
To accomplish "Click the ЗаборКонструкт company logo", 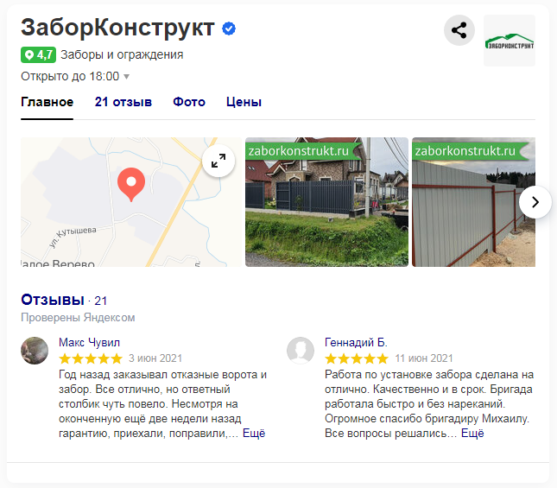I will coord(509,40).
